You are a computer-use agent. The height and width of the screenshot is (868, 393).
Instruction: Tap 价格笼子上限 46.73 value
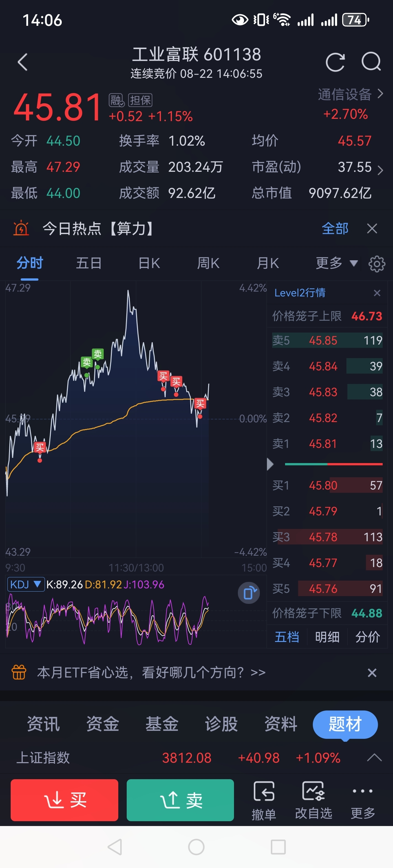click(367, 316)
